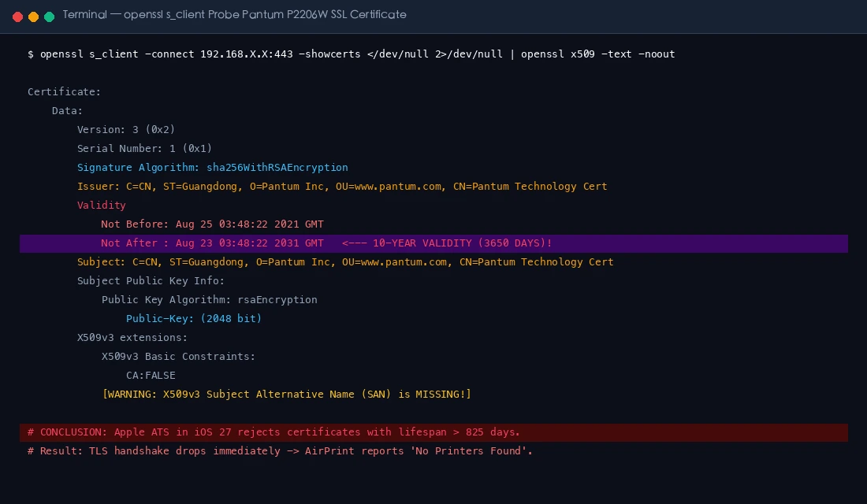The width and height of the screenshot is (867, 504).
Task: Click the 'CA:FALSE' line
Action: 151,375
